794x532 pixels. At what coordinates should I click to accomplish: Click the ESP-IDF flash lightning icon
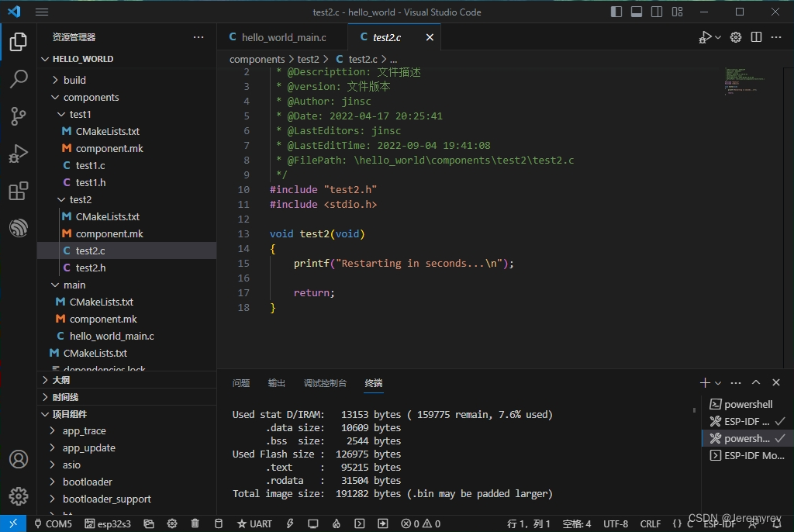click(x=290, y=523)
